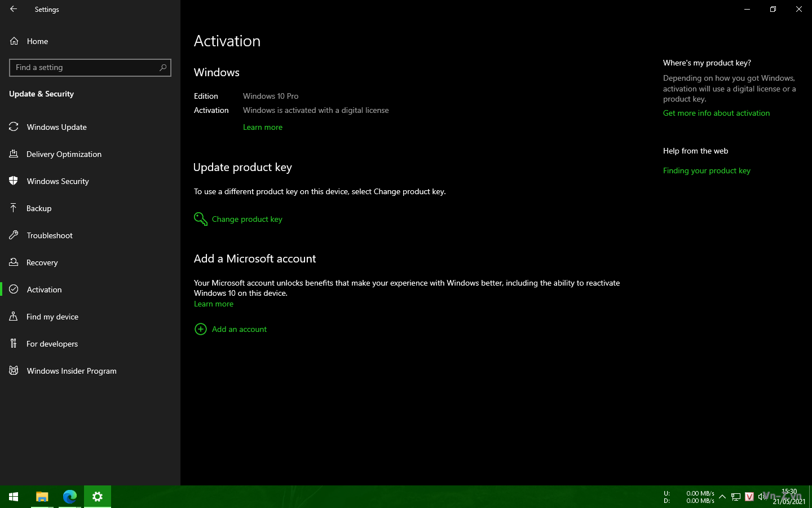The height and width of the screenshot is (508, 812).
Task: Open Windows Insider Program section
Action: click(x=90, y=371)
